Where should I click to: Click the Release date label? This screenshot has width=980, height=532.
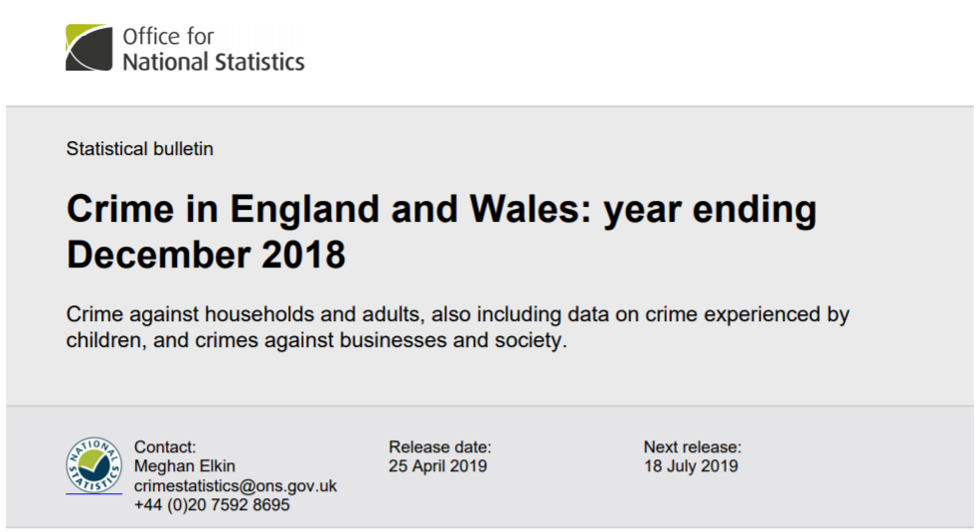point(440,447)
